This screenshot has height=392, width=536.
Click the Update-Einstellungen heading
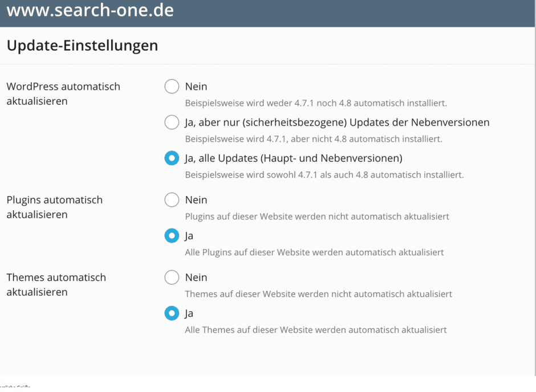(x=82, y=46)
